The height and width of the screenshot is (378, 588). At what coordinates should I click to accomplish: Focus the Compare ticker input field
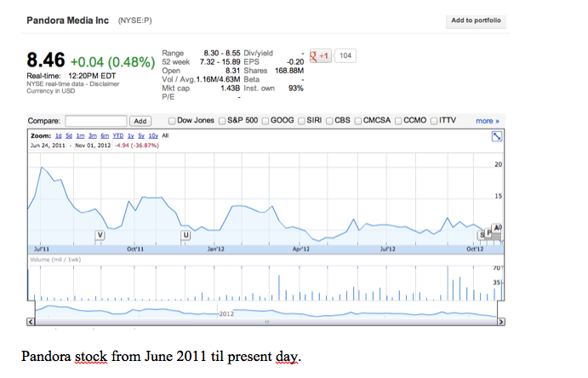(96, 121)
